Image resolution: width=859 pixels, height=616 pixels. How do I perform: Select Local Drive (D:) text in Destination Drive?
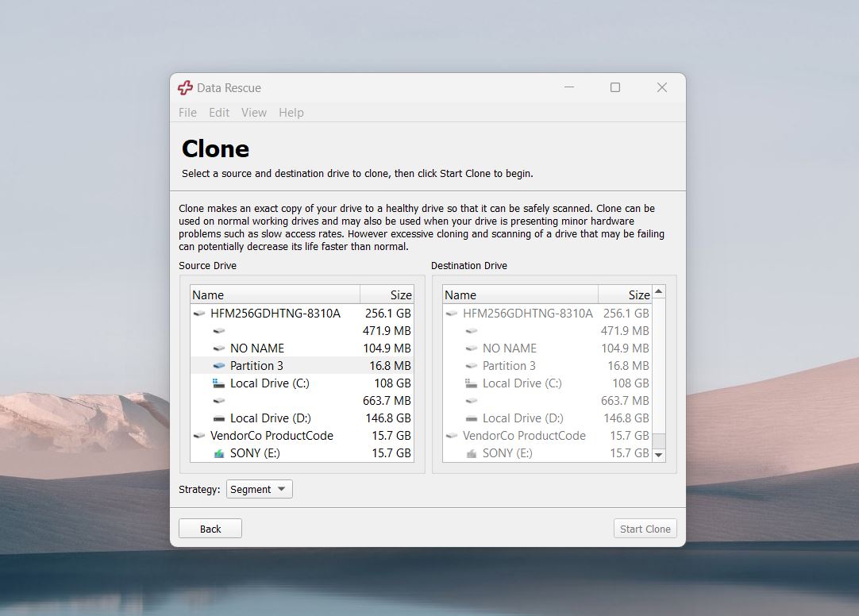point(522,418)
